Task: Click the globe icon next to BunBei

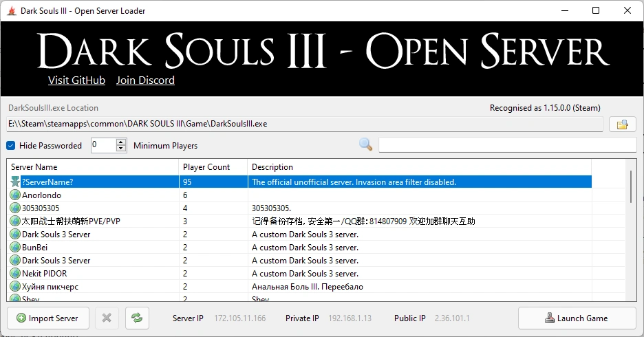Action: tap(15, 248)
